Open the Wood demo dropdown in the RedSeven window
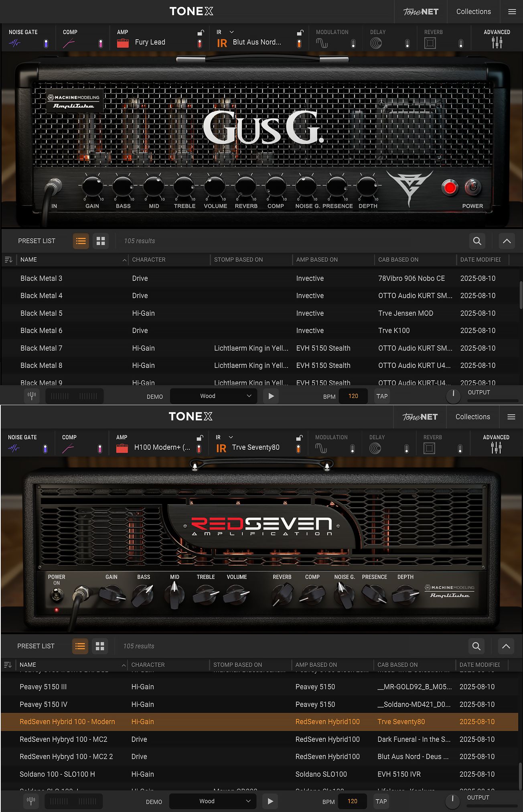Viewport: 523px width, 812px height. pos(213,801)
